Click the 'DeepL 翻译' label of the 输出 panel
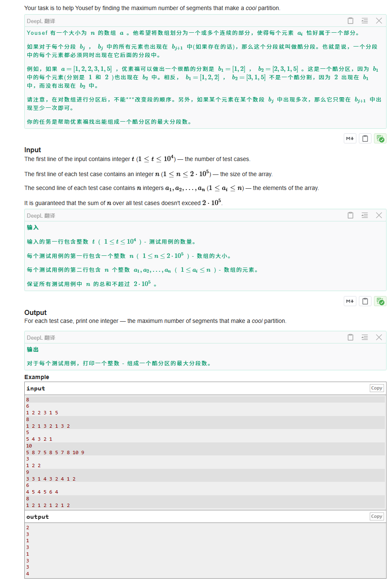The width and height of the screenshot is (392, 585). (41, 338)
